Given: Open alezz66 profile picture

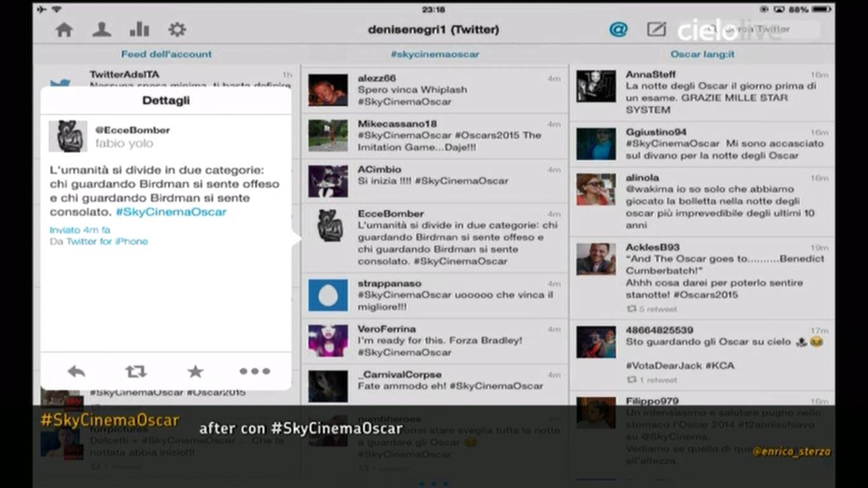Looking at the screenshot, I should tap(328, 90).
